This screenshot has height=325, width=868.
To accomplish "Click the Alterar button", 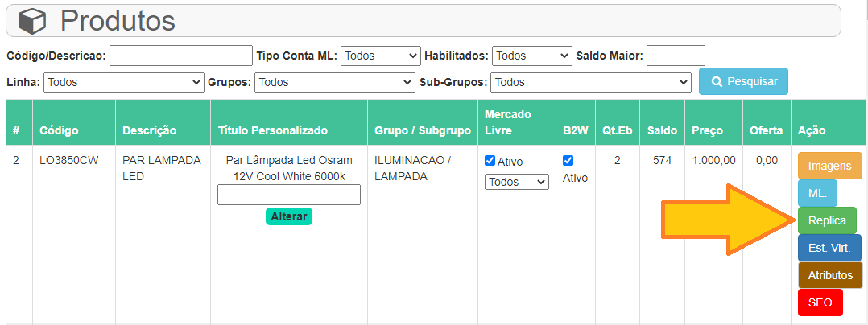I will tap(289, 216).
